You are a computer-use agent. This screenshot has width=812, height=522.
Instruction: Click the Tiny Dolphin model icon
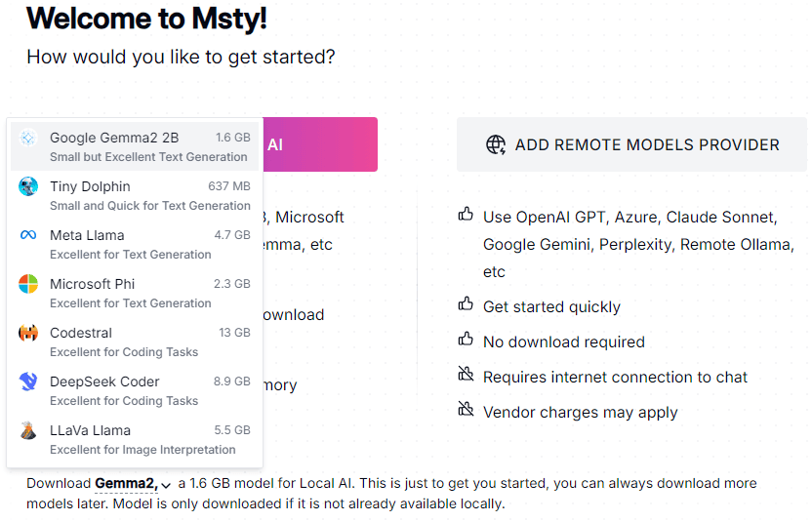pyautogui.click(x=28, y=186)
